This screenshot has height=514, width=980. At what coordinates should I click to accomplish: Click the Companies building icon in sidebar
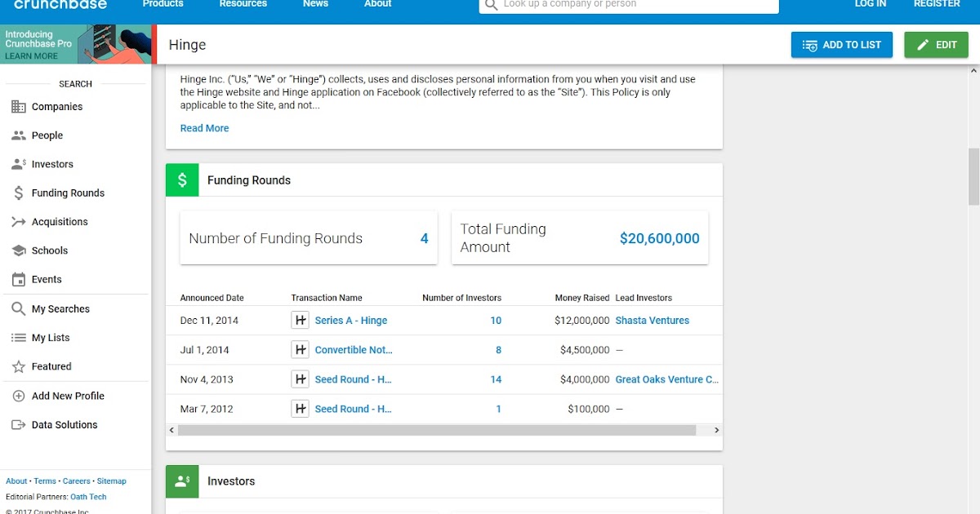[x=18, y=107]
